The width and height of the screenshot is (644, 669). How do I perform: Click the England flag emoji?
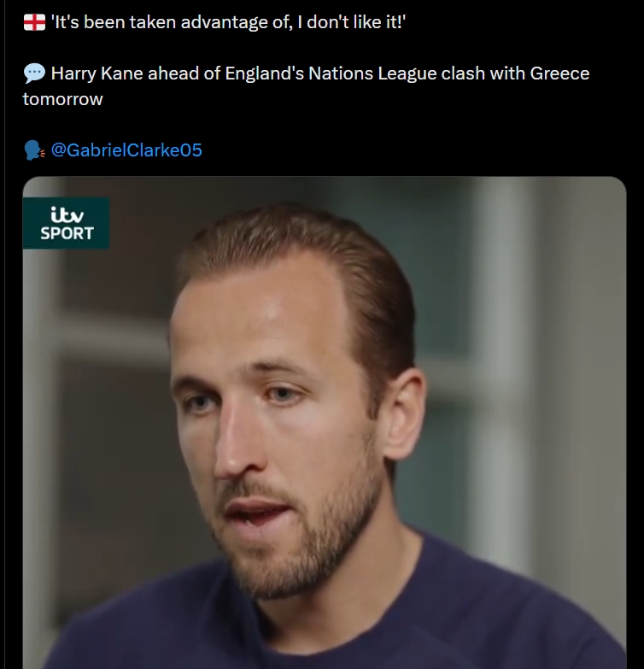click(34, 22)
